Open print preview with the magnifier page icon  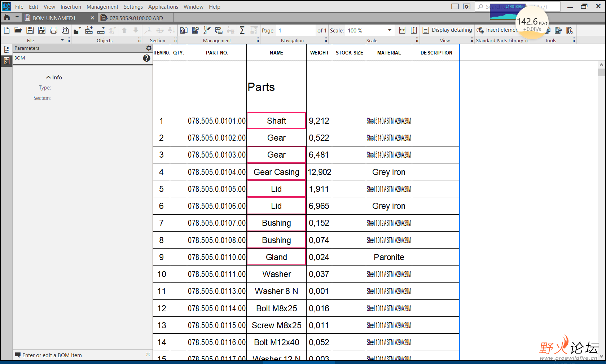[x=65, y=30]
